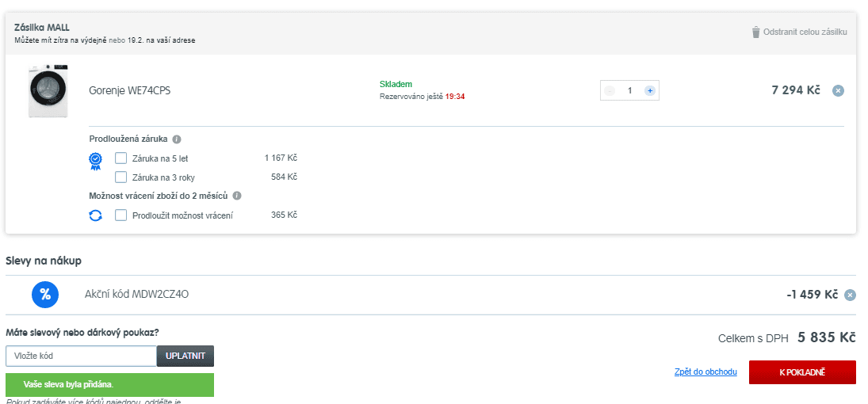Click the delivery info text under Zásilka MALL
Screen dimensions: 868x404
[105, 40]
